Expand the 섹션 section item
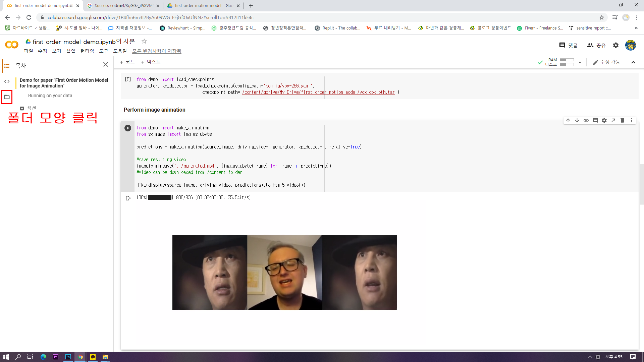 click(22, 108)
